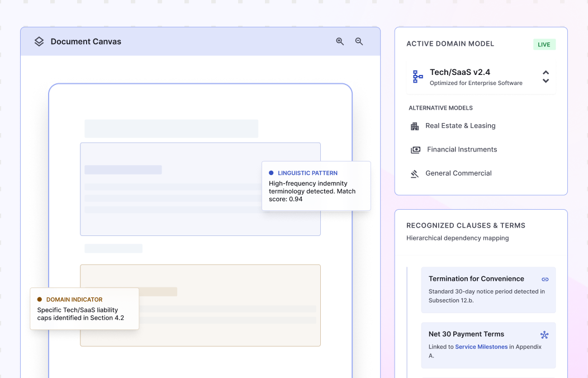Click the zoom out magnifier icon

tap(359, 41)
